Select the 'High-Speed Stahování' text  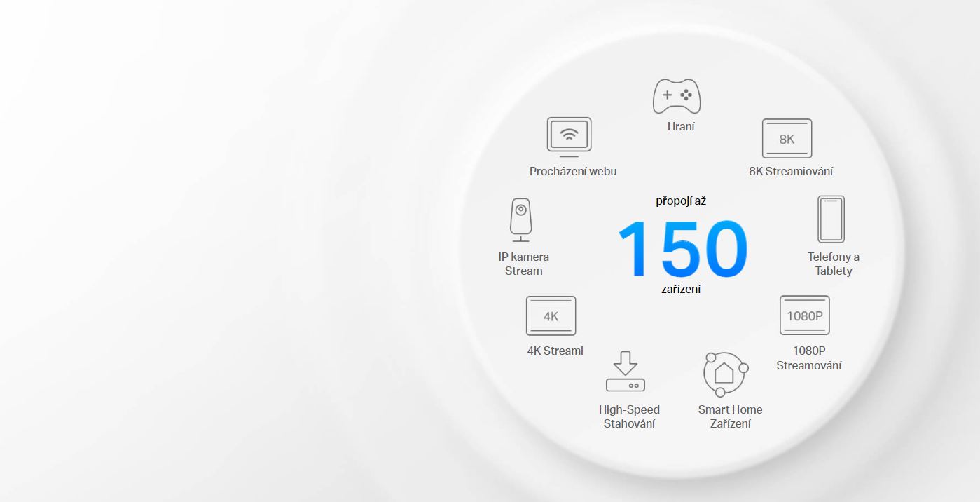629,417
